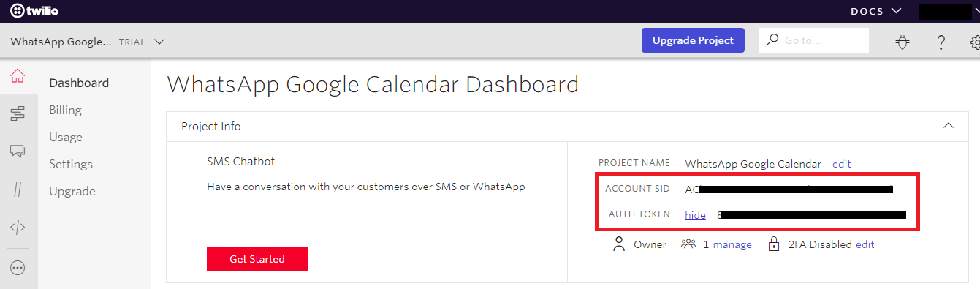This screenshot has width=980, height=289.
Task: Open the WhatsApp Google project switcher dropdown
Action: point(87,42)
